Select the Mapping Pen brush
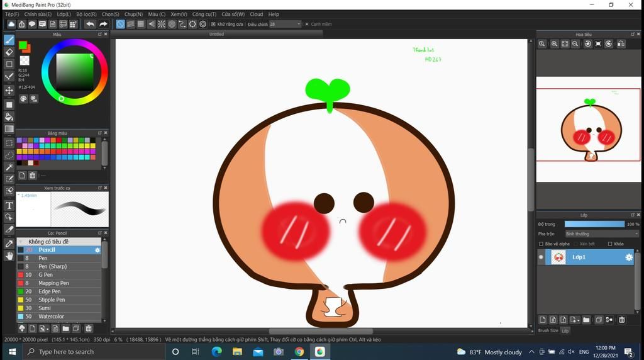Screen dimensions: 644x360 [58, 283]
